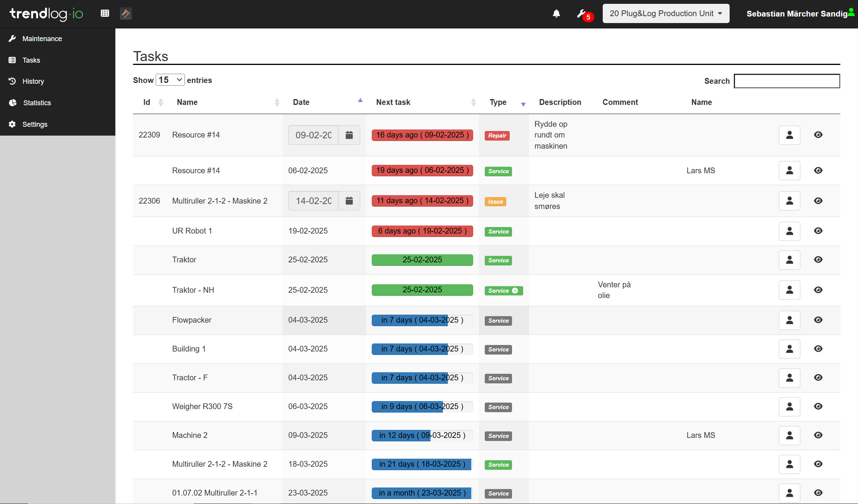Image resolution: width=858 pixels, height=504 pixels.
Task: Click the user status icon beside Sebastian
Action: pos(851,12)
